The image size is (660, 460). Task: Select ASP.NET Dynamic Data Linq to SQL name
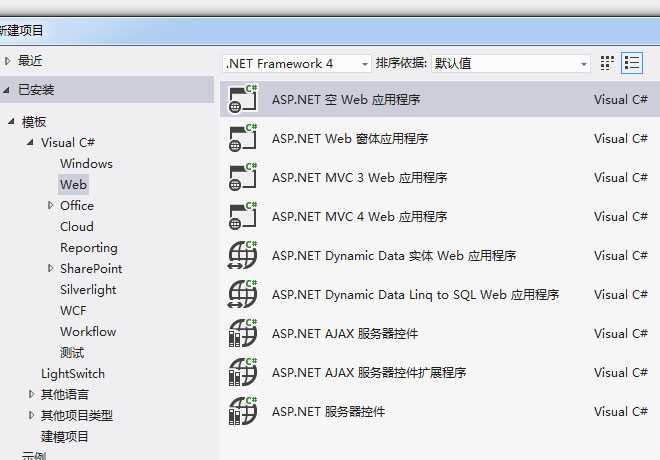[x=415, y=295]
